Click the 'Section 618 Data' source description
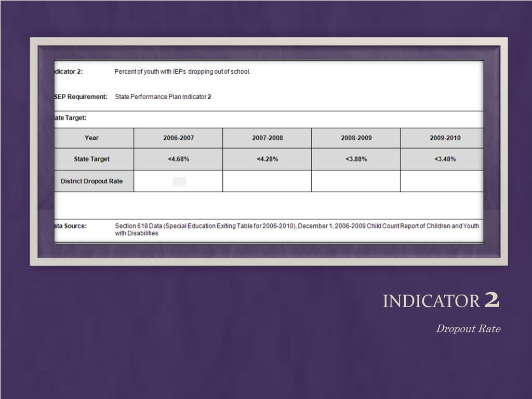 (x=297, y=229)
